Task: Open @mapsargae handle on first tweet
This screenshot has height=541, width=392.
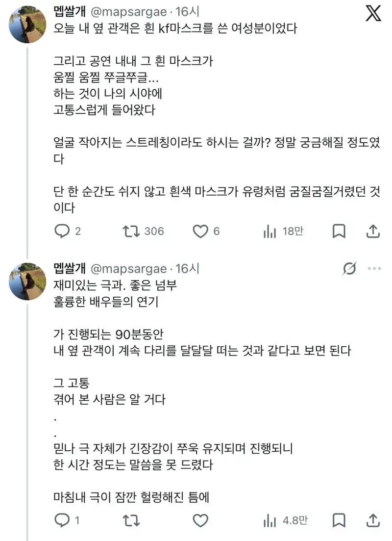Action: tap(129, 12)
